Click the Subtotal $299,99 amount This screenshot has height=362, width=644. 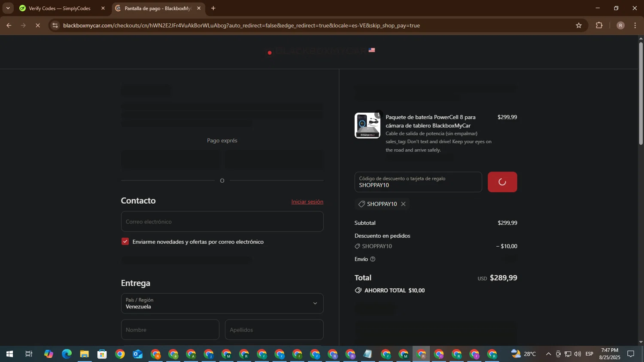[x=507, y=223]
